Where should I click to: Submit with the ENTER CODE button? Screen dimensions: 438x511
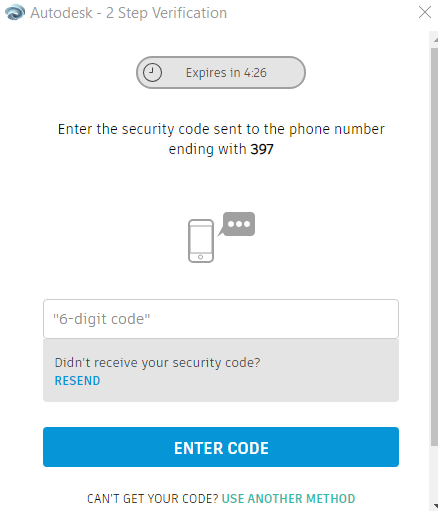point(221,447)
